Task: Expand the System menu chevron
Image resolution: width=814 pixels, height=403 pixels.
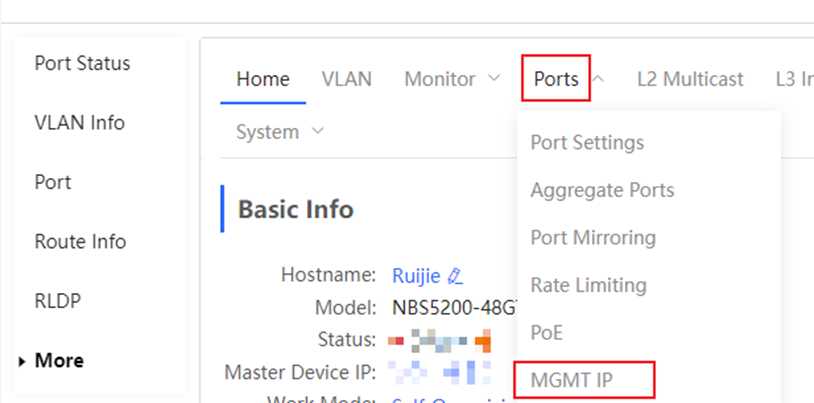Action: pyautogui.click(x=318, y=131)
